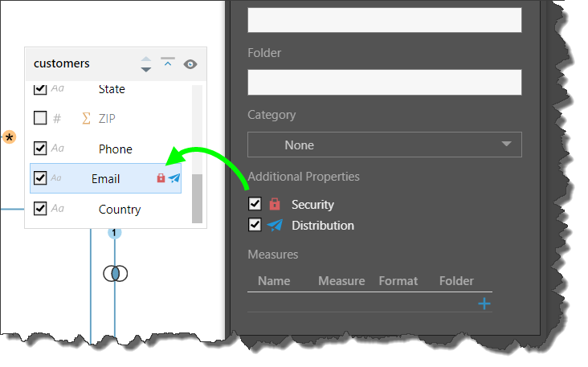
Task: Click the text type icon on Phone row
Action: coord(57,149)
